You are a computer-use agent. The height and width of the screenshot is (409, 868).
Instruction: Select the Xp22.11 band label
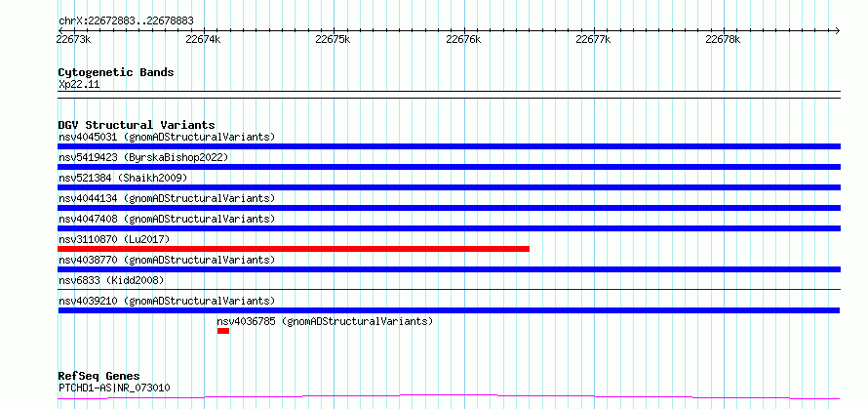pyautogui.click(x=79, y=85)
